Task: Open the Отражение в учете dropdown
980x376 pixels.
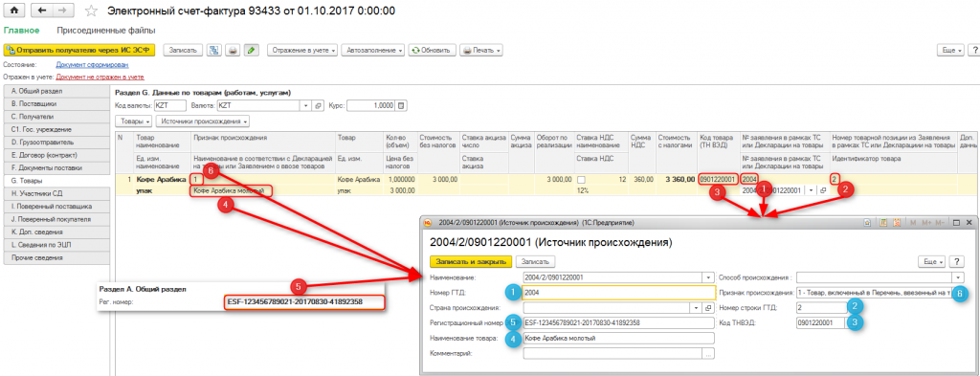Action: [x=302, y=50]
